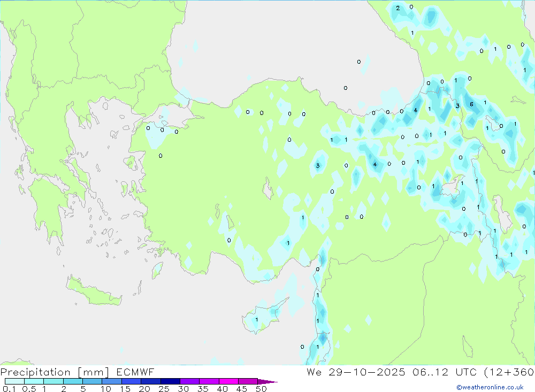535x392 pixels.
Task: Pick the 35 mm violet legend swatch
Action: coord(209,381)
